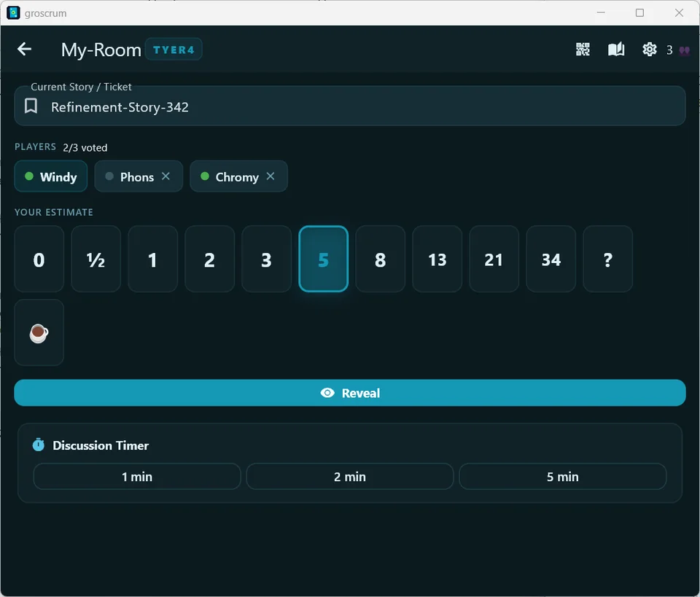Start a 2 min discussion timer
700x597 pixels.
(349, 477)
